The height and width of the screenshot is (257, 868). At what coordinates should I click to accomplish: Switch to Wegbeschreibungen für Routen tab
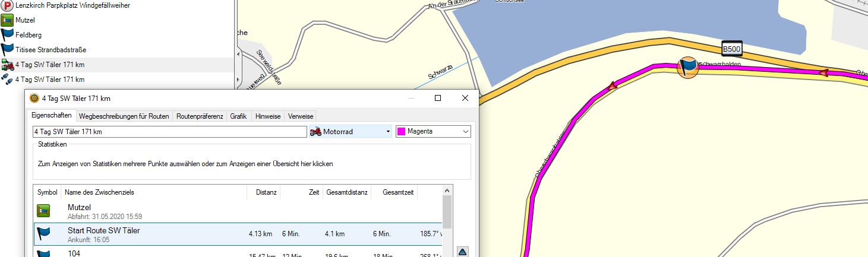pyautogui.click(x=124, y=116)
